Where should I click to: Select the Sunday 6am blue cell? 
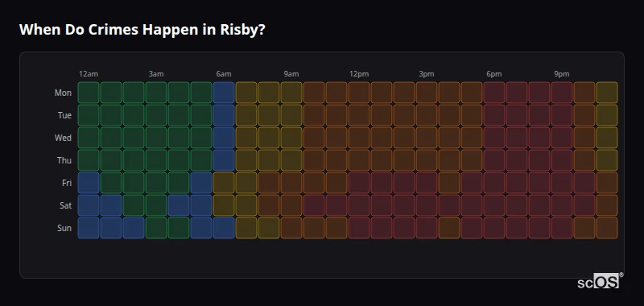pos(224,228)
